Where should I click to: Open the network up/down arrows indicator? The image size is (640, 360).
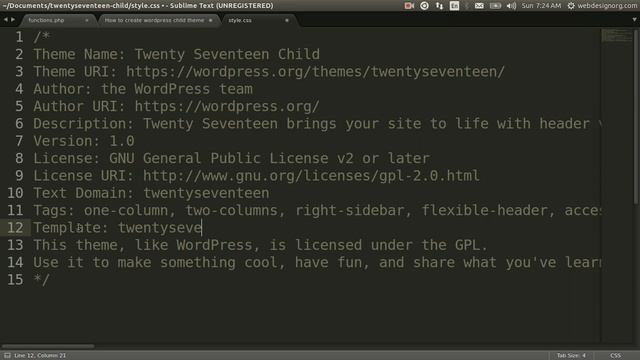pyautogui.click(x=439, y=6)
